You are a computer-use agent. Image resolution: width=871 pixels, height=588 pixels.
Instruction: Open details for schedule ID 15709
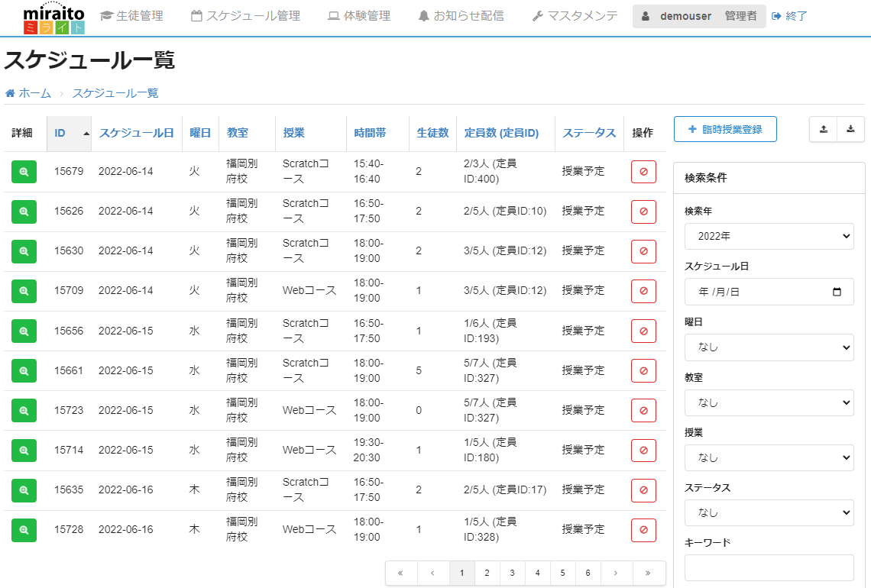[x=24, y=291]
